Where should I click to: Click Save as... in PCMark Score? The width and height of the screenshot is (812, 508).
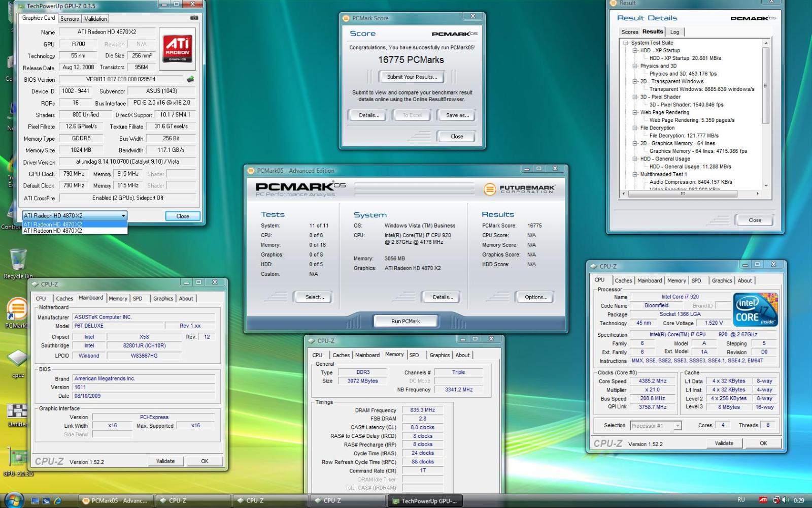point(457,115)
